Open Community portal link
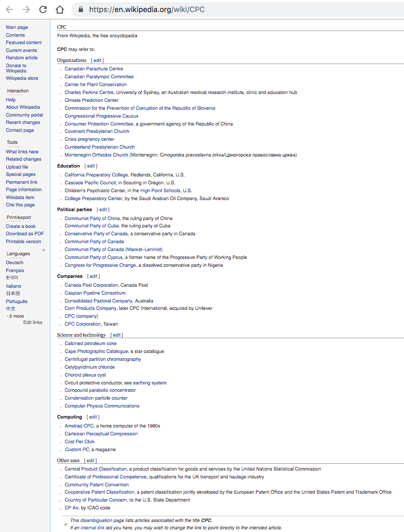 tap(25, 114)
